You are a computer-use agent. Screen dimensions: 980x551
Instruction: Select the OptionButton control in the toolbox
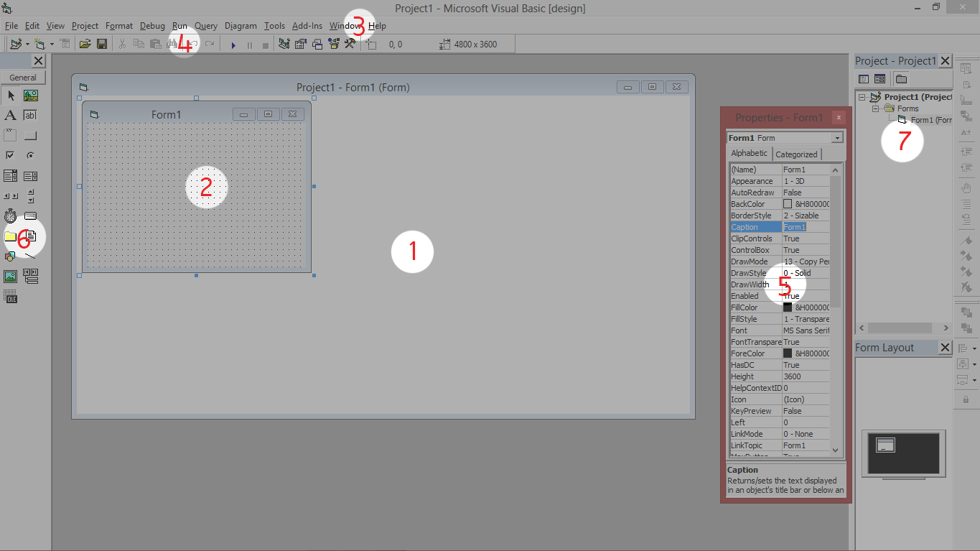(x=30, y=154)
